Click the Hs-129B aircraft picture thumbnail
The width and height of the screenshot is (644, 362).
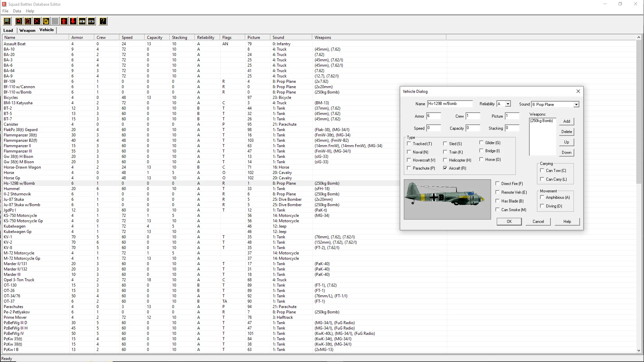click(x=447, y=199)
